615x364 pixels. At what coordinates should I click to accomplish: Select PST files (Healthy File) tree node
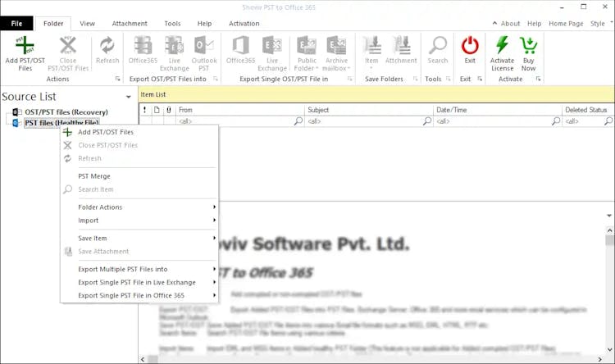pos(61,123)
